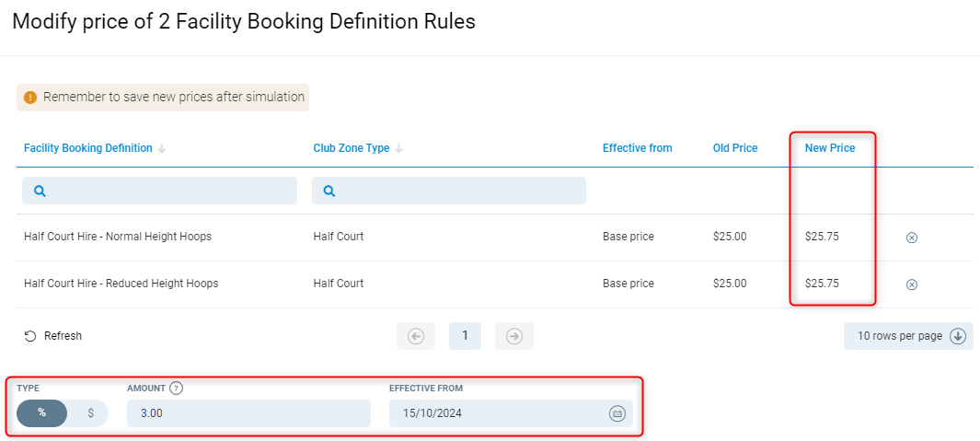This screenshot has width=980, height=441.
Task: Remove Half Court Hire - Reduced Height Hoops row
Action: click(x=912, y=284)
